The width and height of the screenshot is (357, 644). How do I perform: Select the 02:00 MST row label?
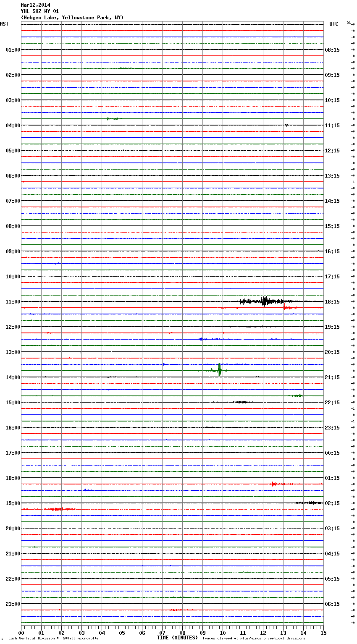click(13, 75)
